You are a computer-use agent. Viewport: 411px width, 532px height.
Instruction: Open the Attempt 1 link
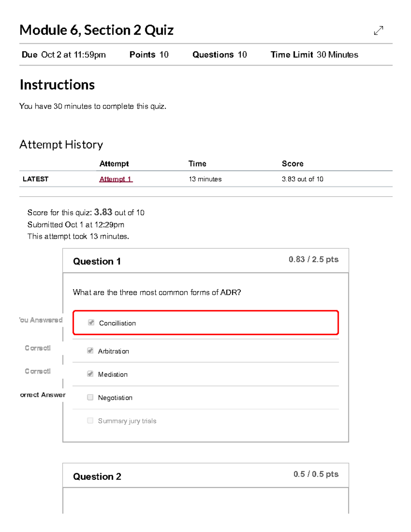click(x=116, y=179)
